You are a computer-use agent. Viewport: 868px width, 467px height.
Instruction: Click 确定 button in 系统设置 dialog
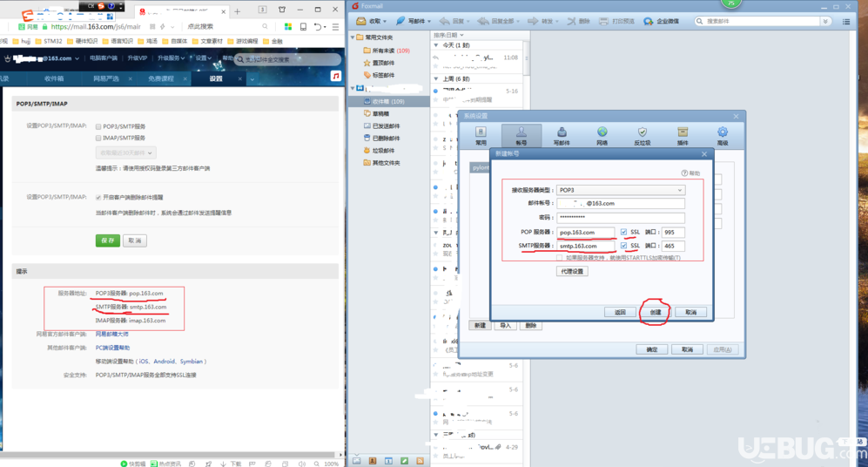(x=652, y=349)
